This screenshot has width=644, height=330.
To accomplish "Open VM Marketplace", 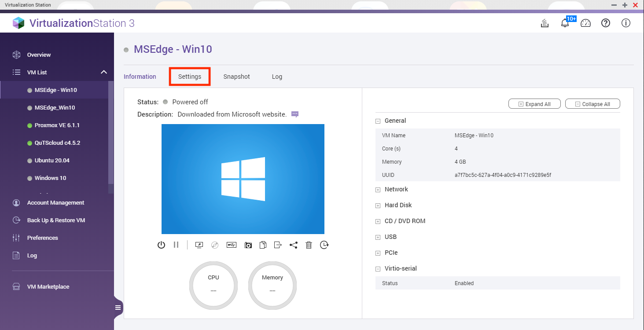I will point(48,287).
